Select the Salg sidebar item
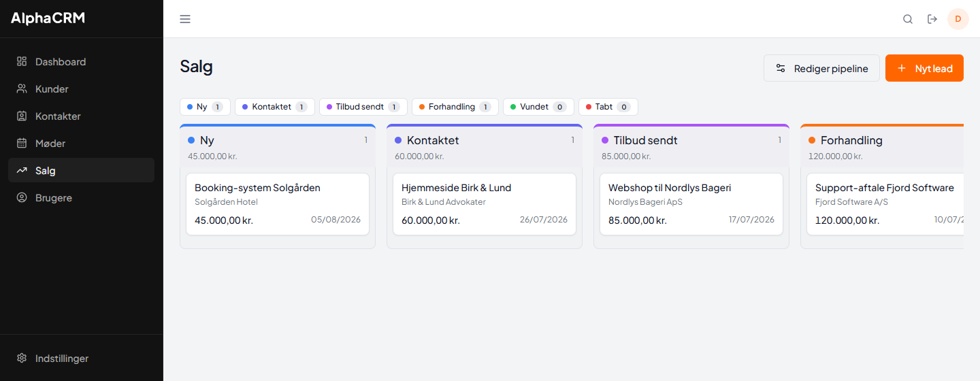Screen dimensions: 980x381 click(81, 170)
